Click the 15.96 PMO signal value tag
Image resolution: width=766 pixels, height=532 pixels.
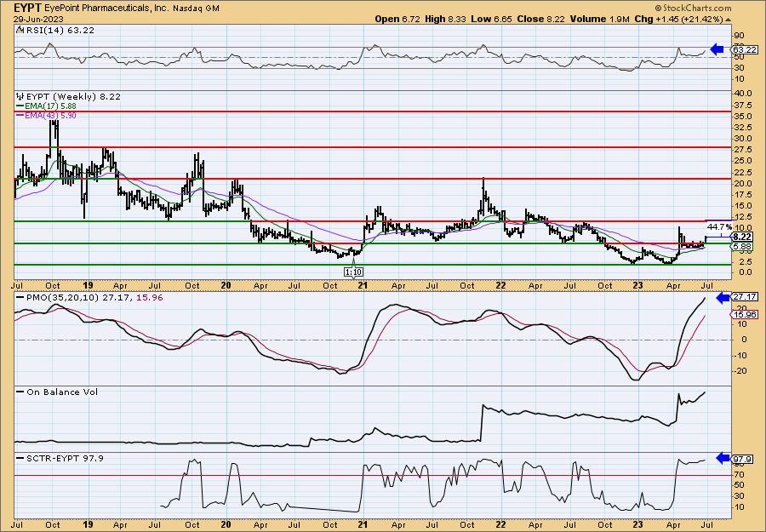[x=743, y=314]
